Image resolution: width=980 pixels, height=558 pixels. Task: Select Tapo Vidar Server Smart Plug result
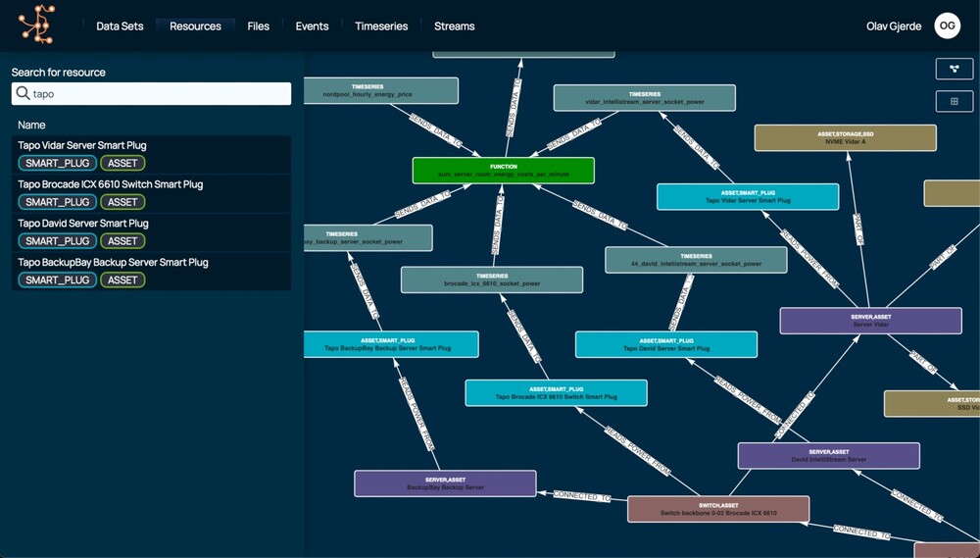click(82, 145)
